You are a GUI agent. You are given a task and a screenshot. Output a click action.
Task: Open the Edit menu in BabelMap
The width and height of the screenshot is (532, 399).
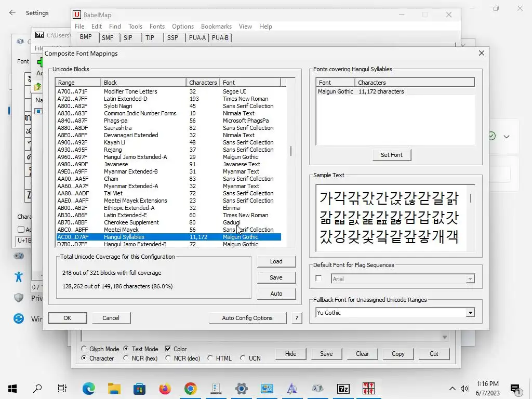(x=96, y=26)
